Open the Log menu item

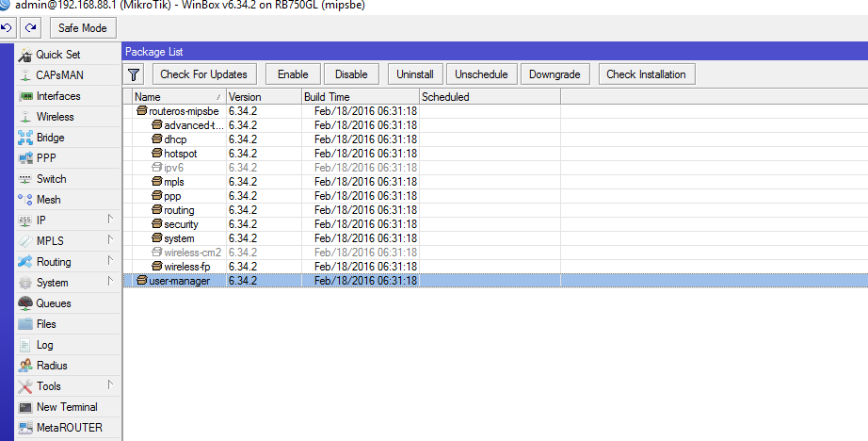44,345
